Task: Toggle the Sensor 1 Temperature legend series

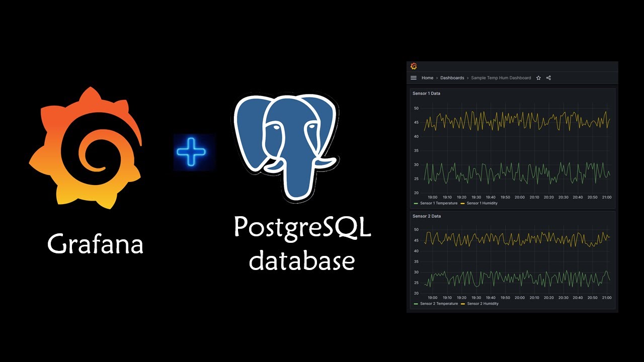Action: pyautogui.click(x=436, y=203)
